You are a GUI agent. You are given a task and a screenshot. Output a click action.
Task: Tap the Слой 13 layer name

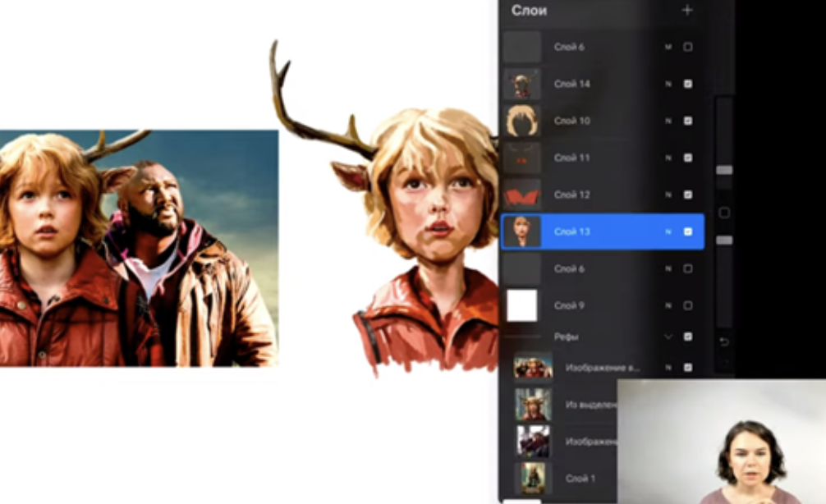pyautogui.click(x=572, y=231)
